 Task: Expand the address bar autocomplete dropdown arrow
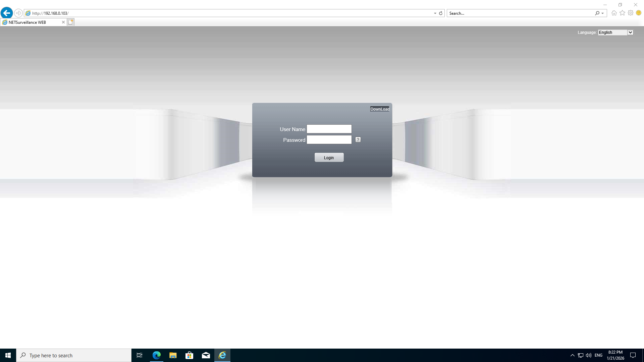tap(435, 13)
